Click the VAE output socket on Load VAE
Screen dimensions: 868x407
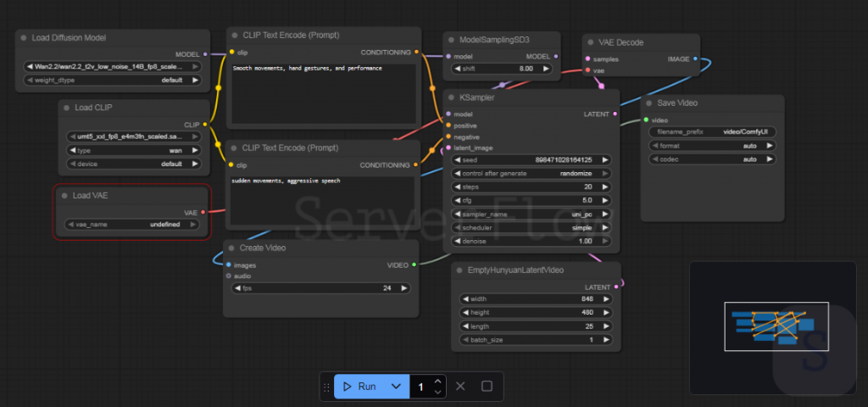[203, 212]
